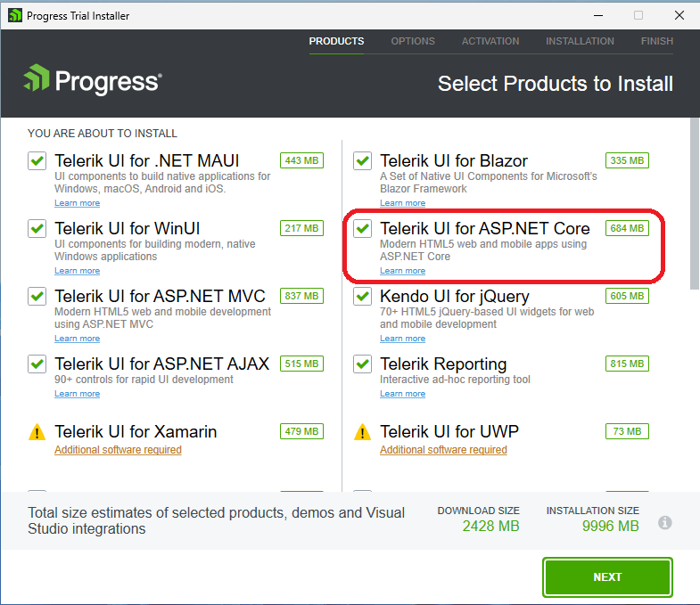Click the 9996 MB installation size value

click(x=610, y=526)
